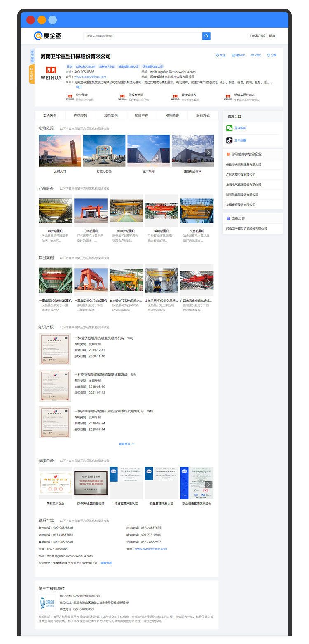Image resolution: width=309 pixels, height=644 pixels.
Task: Switch to the 项目案例 tab
Action: (111, 116)
